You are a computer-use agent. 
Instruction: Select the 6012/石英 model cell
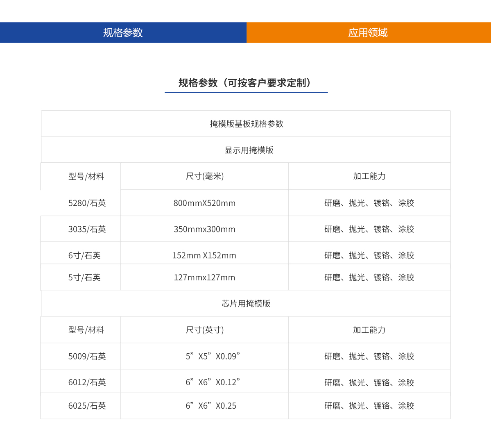87,382
